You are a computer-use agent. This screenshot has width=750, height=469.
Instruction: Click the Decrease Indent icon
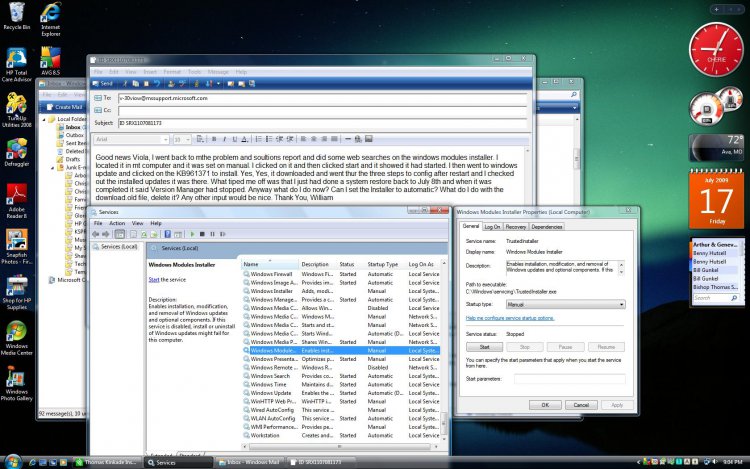[279, 139]
